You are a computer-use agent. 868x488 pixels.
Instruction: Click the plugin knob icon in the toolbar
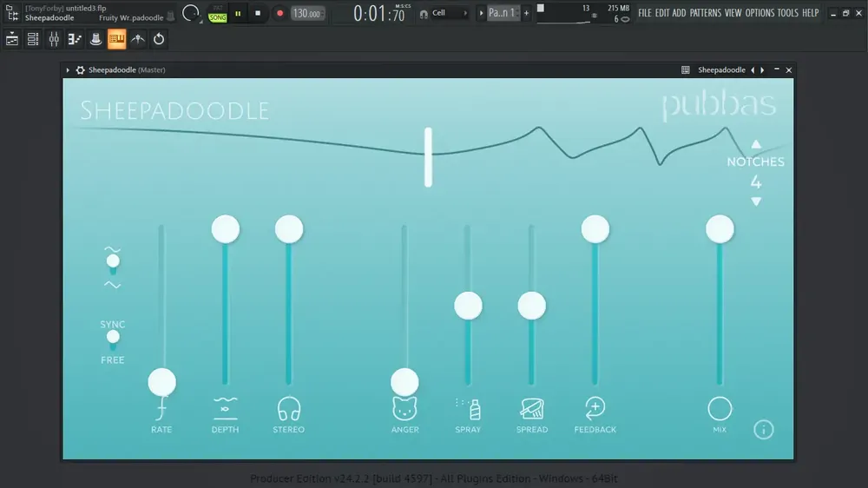coord(95,39)
